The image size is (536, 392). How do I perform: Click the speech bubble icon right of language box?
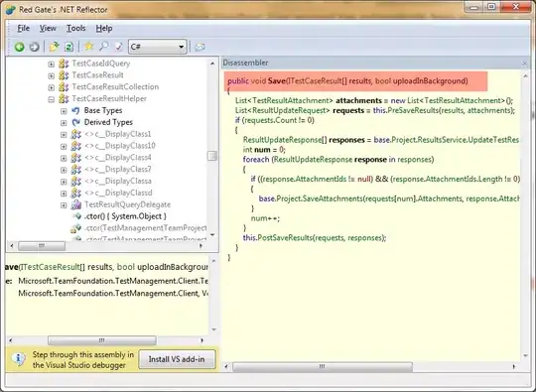pyautogui.click(x=200, y=48)
